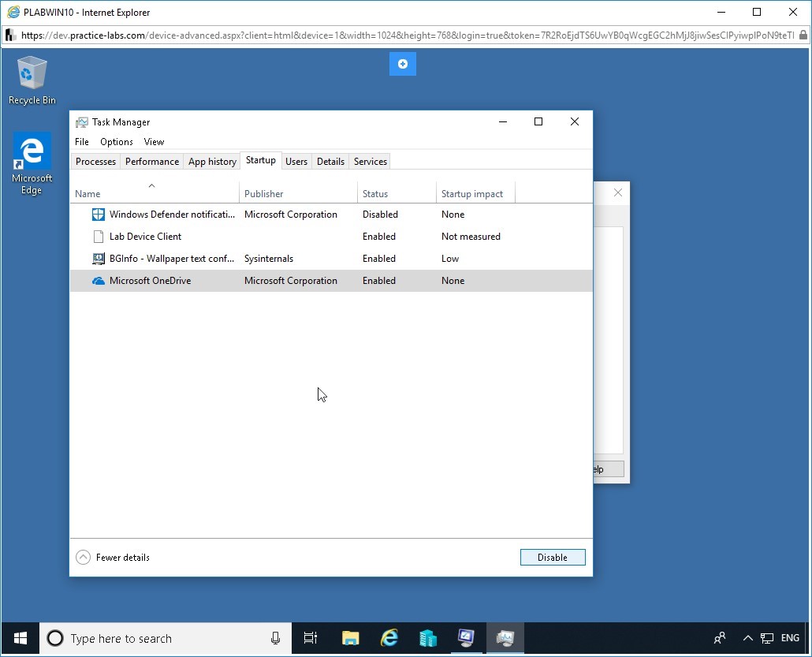Screen dimensions: 812x657
Task: Switch to the Services tab
Action: [x=371, y=162]
